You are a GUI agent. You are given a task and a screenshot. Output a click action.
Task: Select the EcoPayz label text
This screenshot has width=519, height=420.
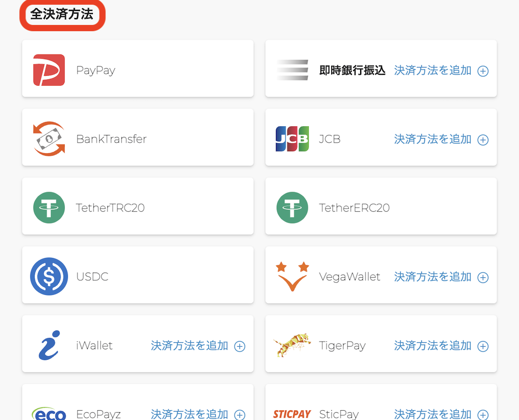point(98,414)
